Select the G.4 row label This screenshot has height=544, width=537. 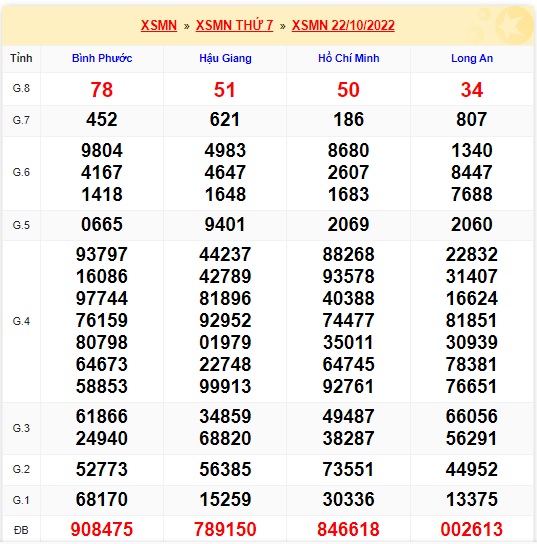pyautogui.click(x=21, y=321)
